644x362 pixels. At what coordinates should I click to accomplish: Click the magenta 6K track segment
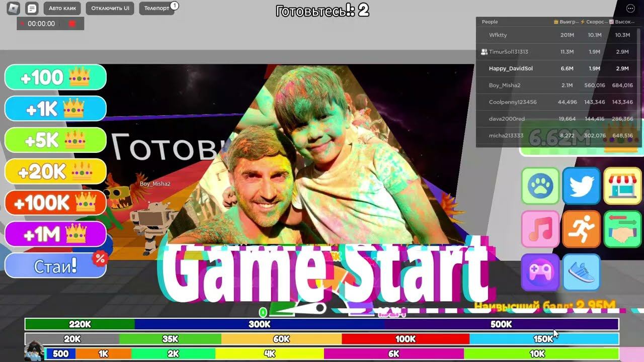click(x=394, y=353)
